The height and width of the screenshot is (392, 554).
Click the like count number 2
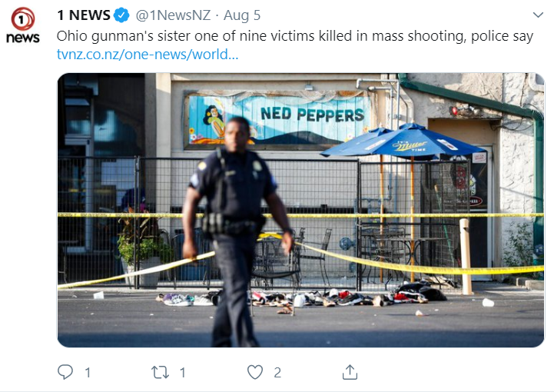point(277,373)
